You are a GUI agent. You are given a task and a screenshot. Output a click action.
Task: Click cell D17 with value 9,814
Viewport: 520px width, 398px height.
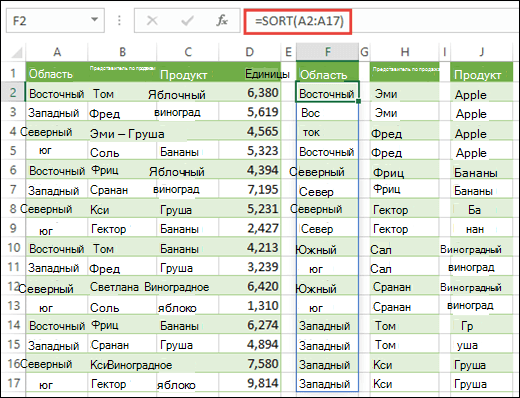249,382
